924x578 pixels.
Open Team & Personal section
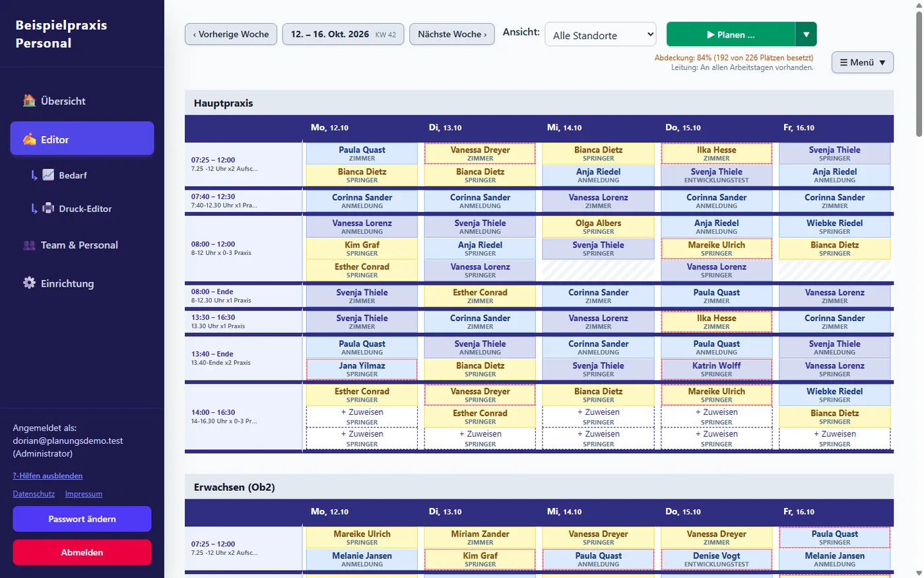(82, 245)
